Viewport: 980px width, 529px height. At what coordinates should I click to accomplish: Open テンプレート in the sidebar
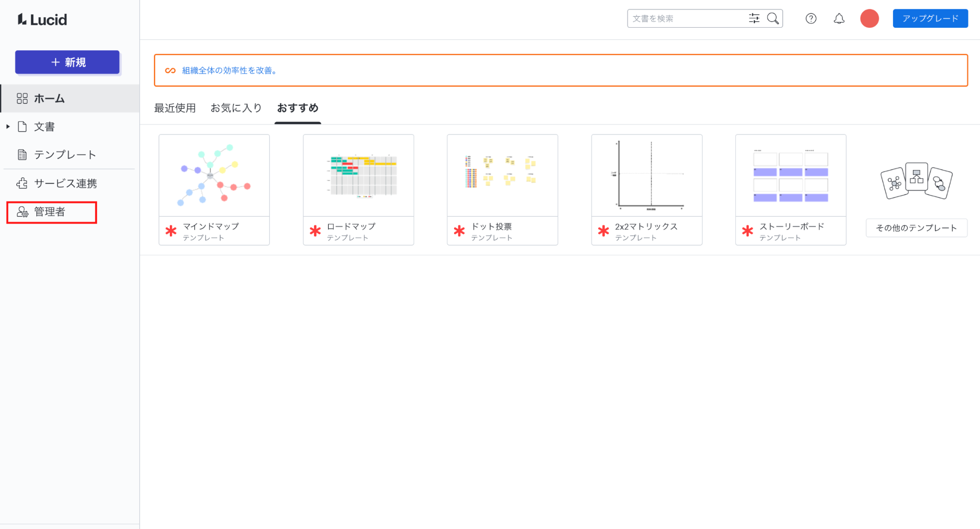(65, 155)
